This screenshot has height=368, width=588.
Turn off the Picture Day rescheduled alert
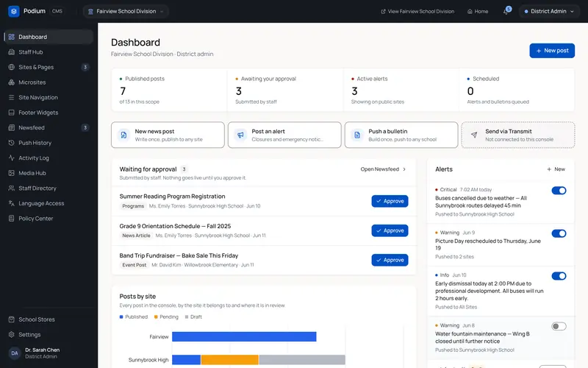[559, 233]
